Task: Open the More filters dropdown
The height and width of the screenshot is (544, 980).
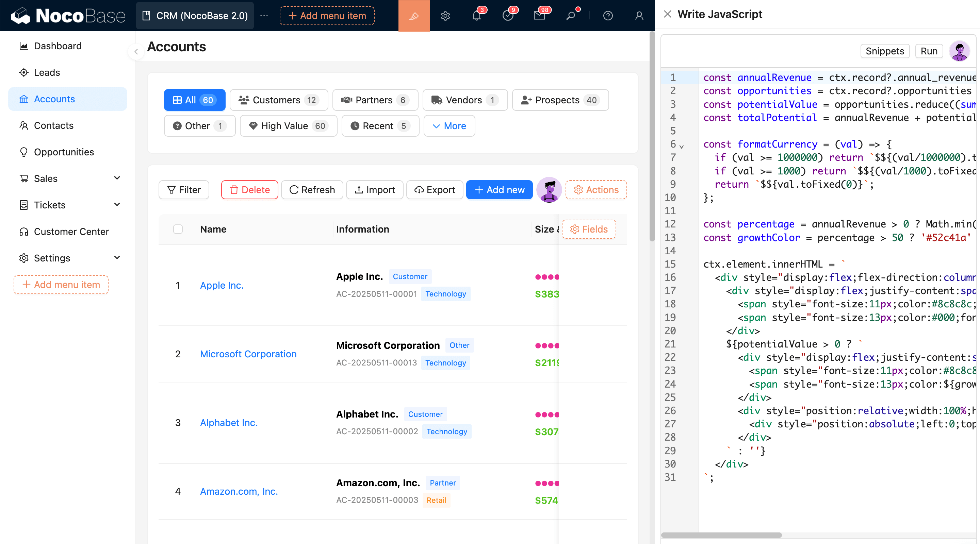Action: pyautogui.click(x=449, y=126)
